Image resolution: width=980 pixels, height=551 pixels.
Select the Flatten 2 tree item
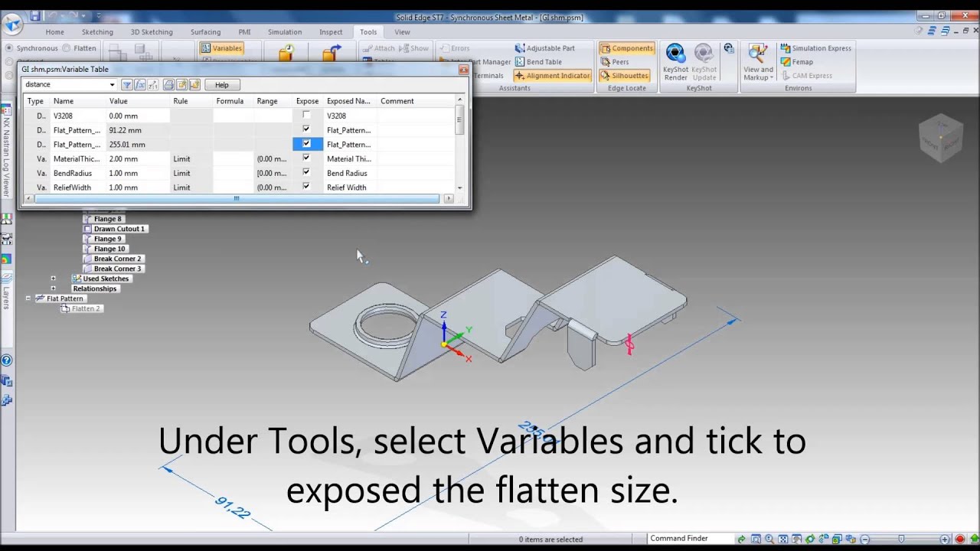pos(80,308)
